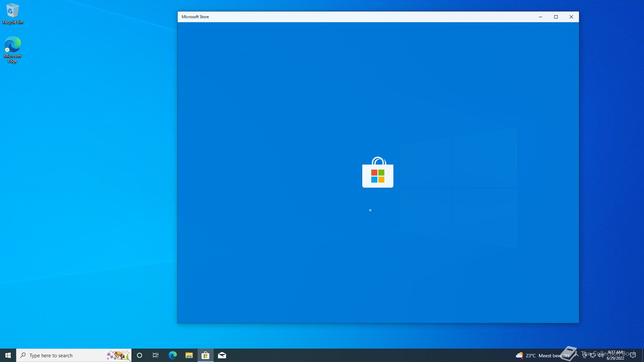Maximize the Microsoft Store window
Viewport: 644px width, 362px height.
556,17
